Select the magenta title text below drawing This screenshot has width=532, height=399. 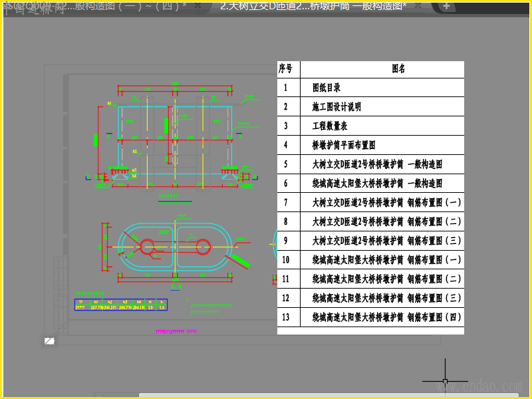tap(176, 331)
